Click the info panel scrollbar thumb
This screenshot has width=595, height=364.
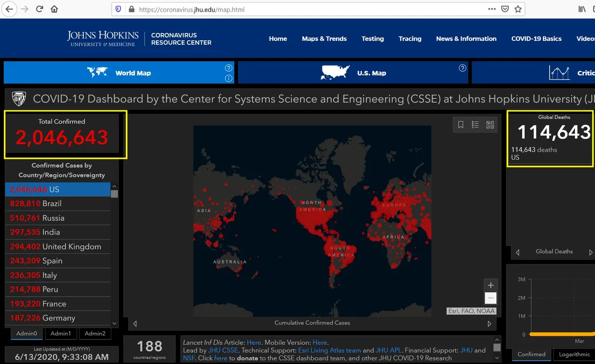click(496, 347)
